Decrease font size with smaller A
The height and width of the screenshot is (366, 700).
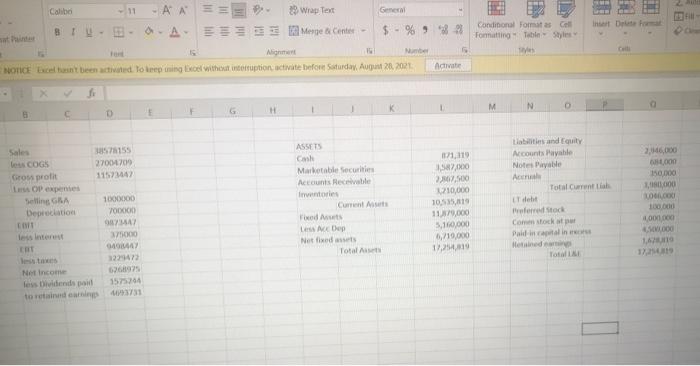click(x=183, y=10)
